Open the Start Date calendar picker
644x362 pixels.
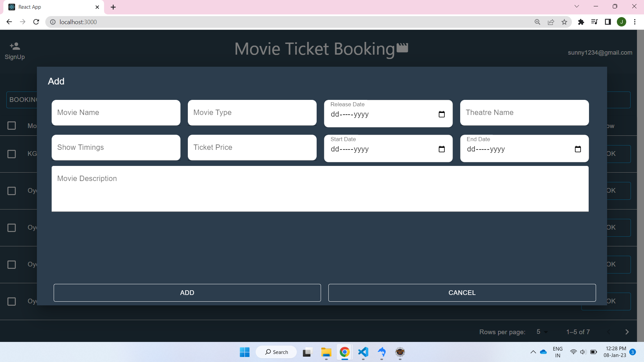coord(442,149)
